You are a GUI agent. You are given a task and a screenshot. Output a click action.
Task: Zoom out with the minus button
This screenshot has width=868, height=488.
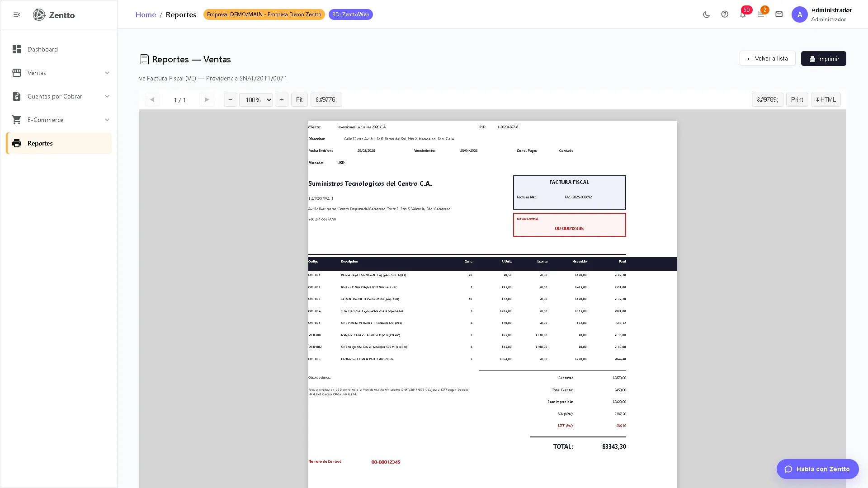click(x=231, y=100)
